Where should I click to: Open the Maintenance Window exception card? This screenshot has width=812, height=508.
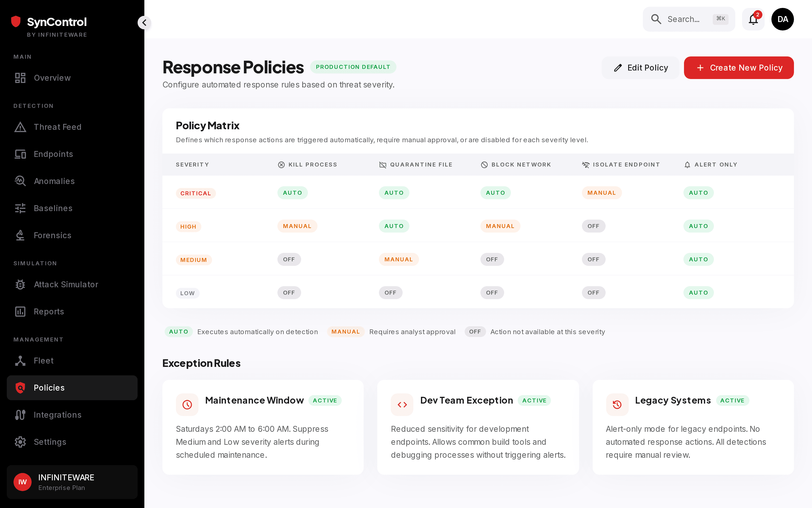263,427
